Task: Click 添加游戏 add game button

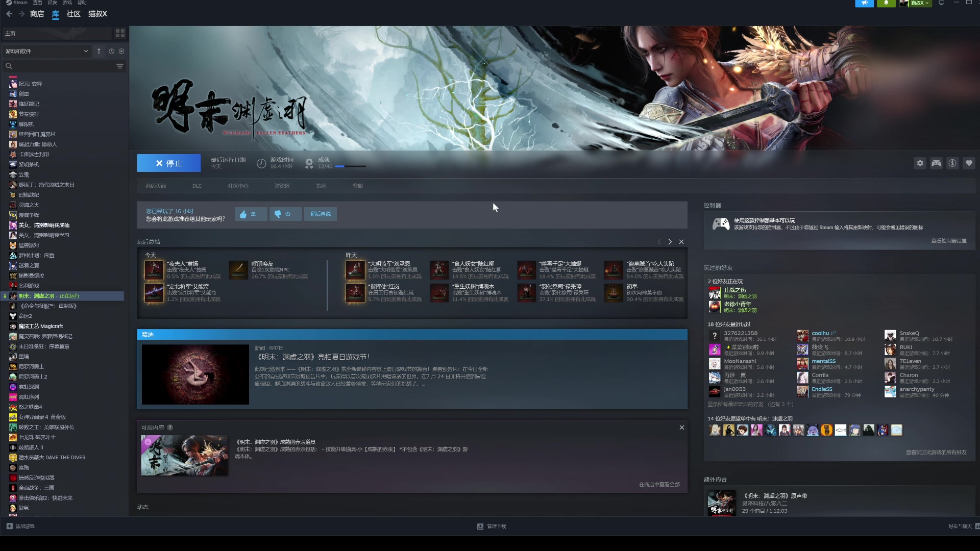Action: pyautogui.click(x=20, y=527)
